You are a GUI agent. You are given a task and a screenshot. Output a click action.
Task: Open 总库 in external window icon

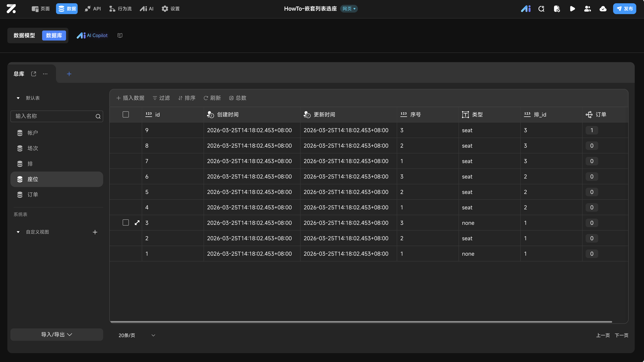[x=33, y=74]
